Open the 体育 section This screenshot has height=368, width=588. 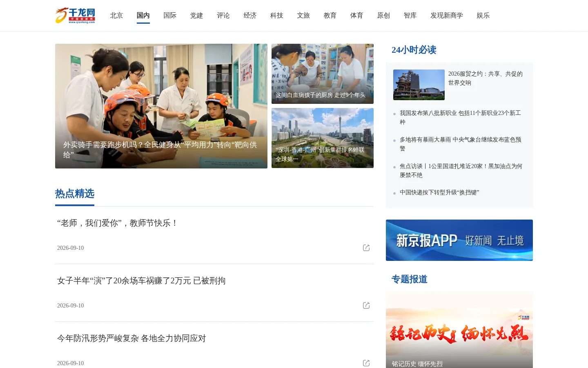coord(356,16)
